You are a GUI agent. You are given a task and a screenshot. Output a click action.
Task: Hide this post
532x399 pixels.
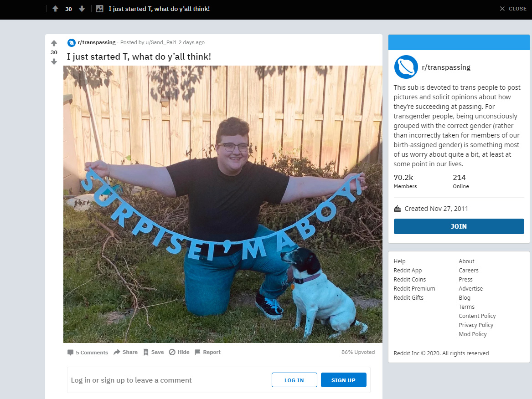click(179, 352)
